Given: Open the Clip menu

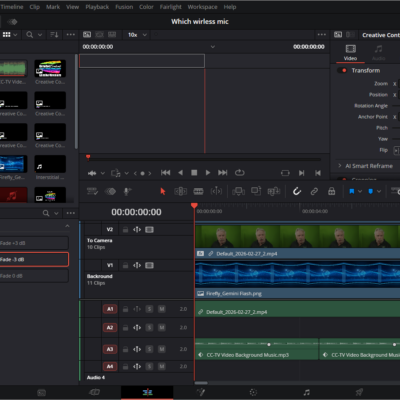Looking at the screenshot, I should click(x=35, y=7).
